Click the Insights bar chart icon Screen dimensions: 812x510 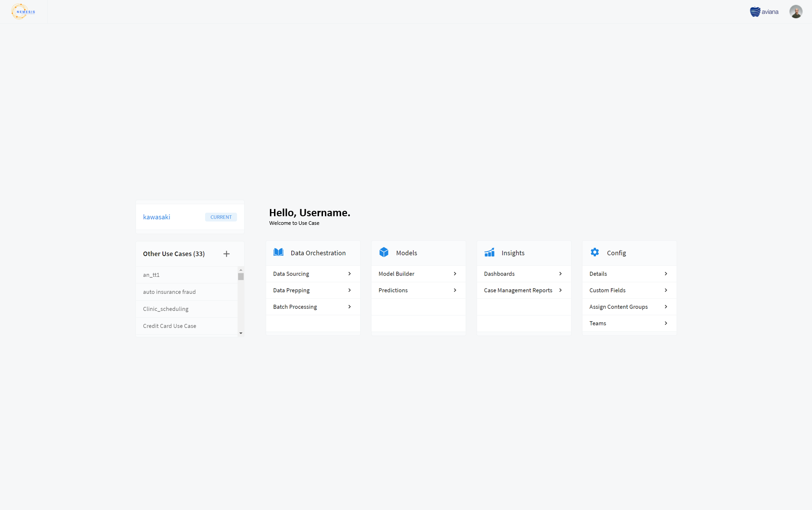point(489,253)
